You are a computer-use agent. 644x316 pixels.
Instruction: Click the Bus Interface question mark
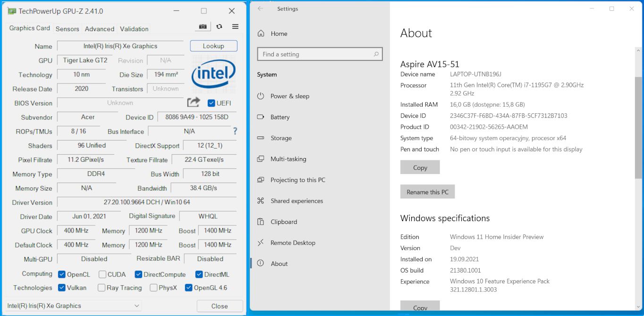point(235,131)
